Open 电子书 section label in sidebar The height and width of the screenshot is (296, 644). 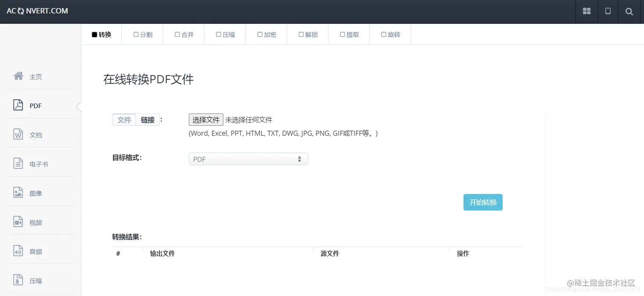[x=39, y=164]
